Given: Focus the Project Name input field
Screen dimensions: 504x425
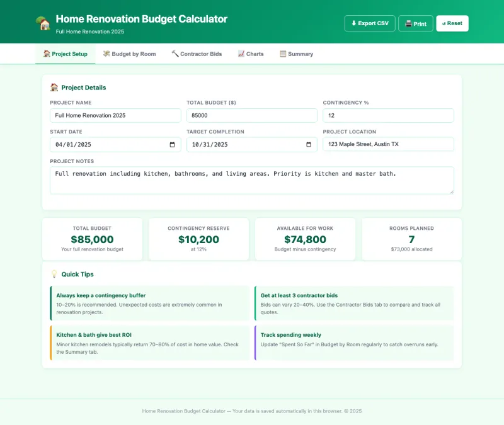Looking at the screenshot, I should [x=115, y=115].
